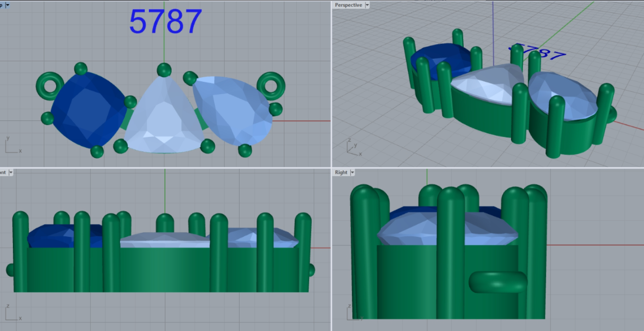This screenshot has width=644, height=331.
Task: Open the Right viewport menu arrow
Action: tap(352, 172)
